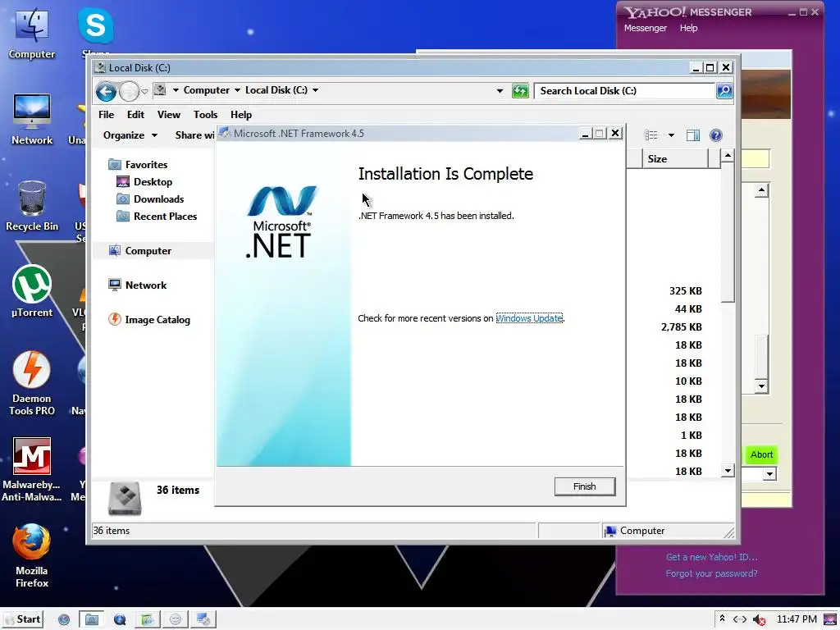Open Explorer help question mark icon

point(715,135)
